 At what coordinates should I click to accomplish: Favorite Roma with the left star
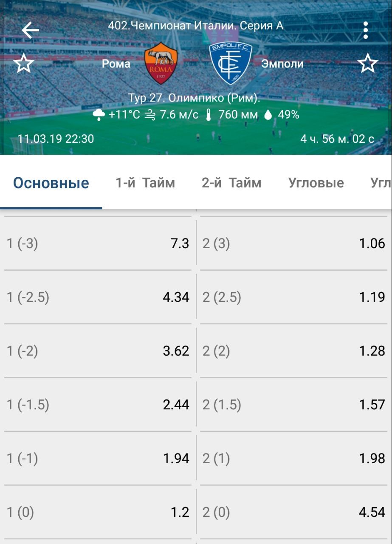(x=24, y=64)
